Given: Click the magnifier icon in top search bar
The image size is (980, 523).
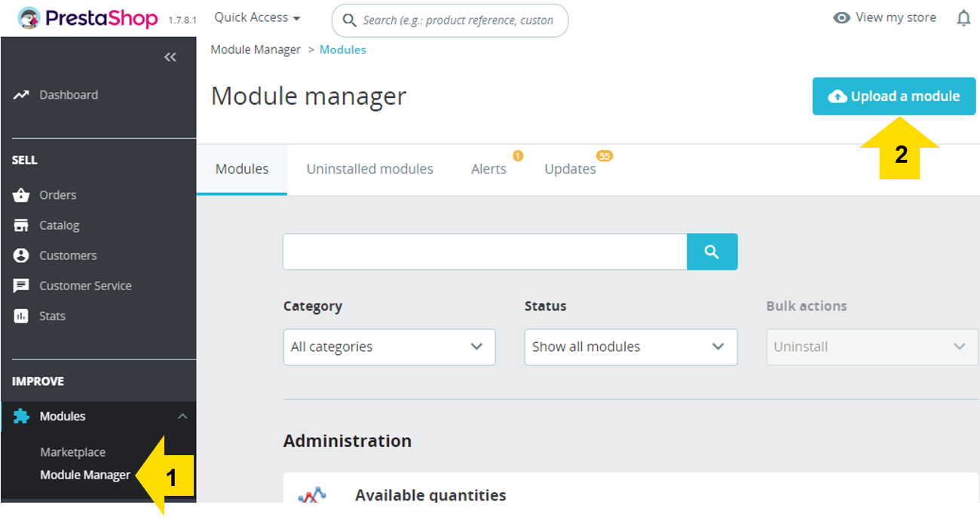Looking at the screenshot, I should pyautogui.click(x=349, y=20).
